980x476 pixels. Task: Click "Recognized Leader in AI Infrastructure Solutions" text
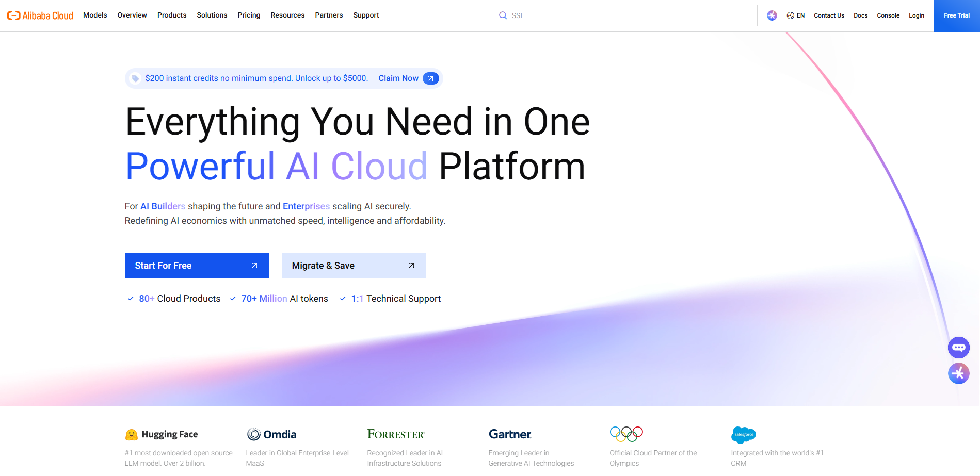click(405, 458)
